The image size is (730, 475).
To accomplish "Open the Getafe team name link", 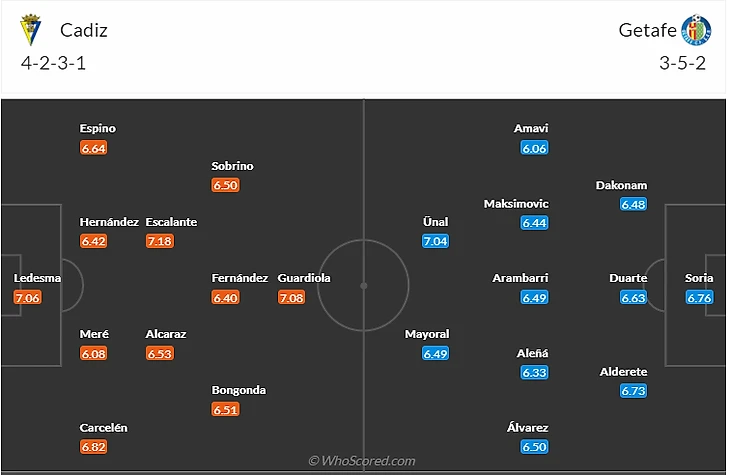I will [645, 30].
